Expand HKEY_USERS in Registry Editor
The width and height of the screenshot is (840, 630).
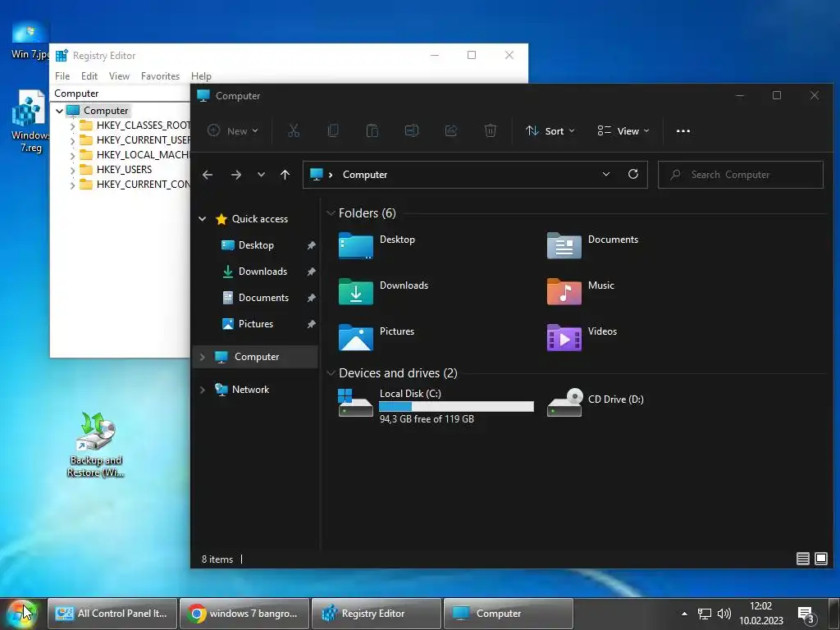(x=72, y=171)
